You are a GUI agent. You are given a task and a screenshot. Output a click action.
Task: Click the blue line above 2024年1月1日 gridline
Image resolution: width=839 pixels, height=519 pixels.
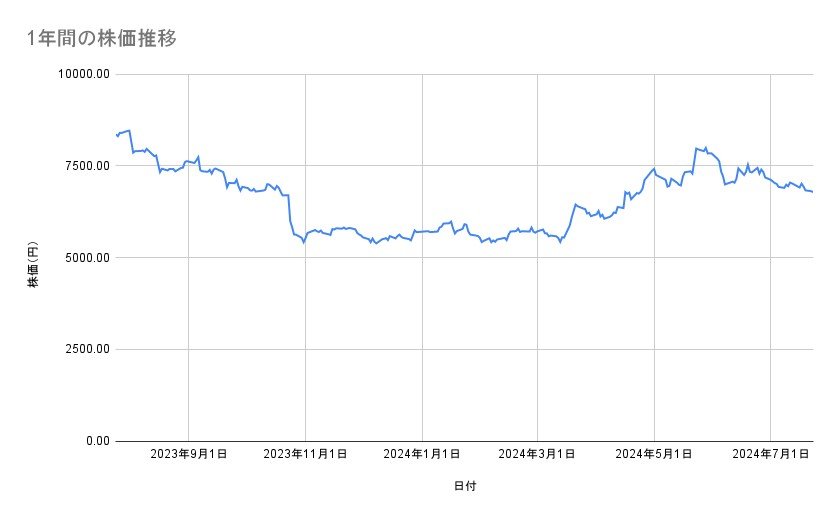[422, 231]
